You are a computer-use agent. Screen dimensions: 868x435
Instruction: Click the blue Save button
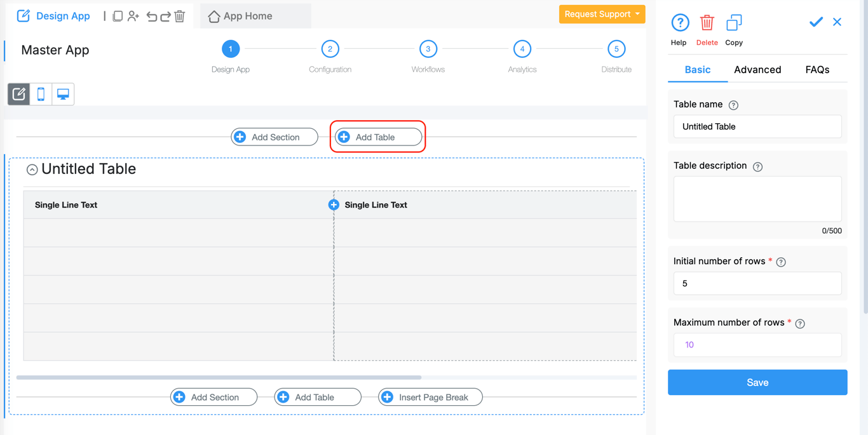[757, 382]
